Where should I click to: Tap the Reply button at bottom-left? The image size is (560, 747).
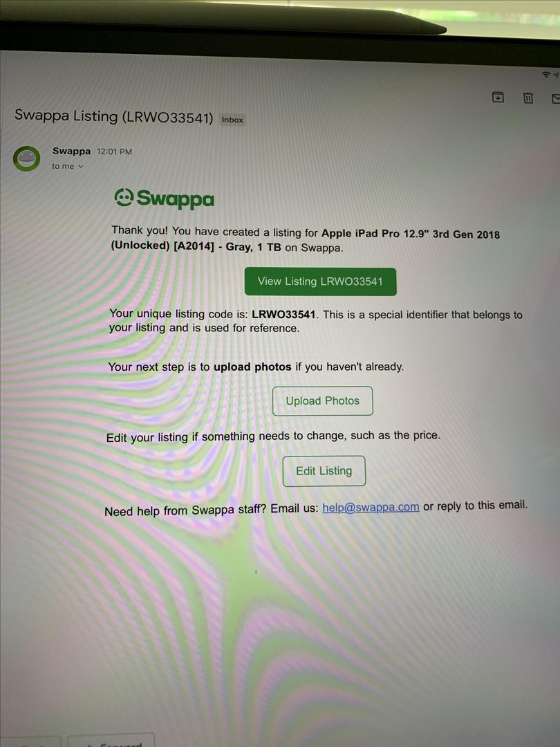30,741
